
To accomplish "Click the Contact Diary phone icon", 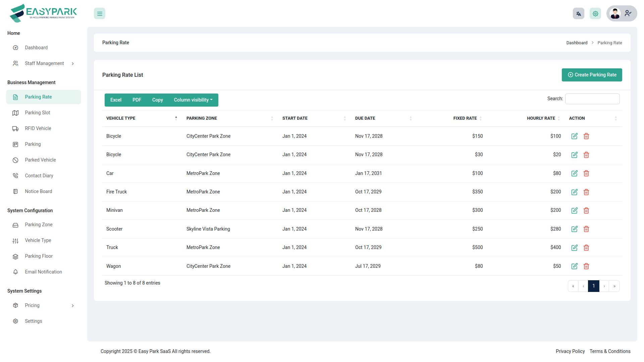I will (x=15, y=175).
